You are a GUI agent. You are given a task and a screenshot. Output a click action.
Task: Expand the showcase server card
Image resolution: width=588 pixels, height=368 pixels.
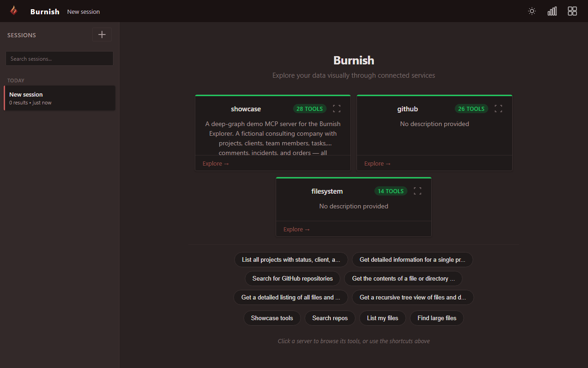[x=337, y=109]
